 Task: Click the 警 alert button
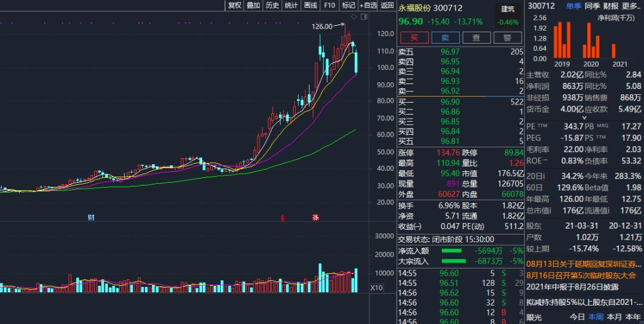click(507, 38)
